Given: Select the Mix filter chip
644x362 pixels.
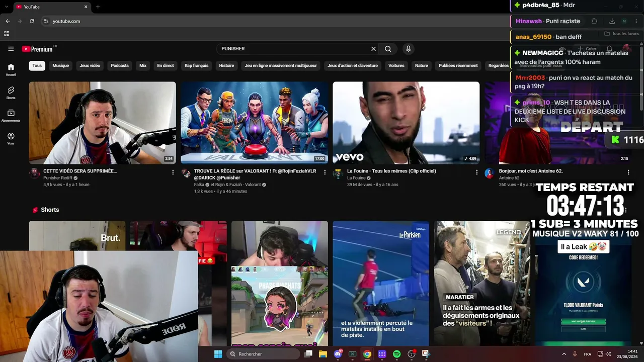Looking at the screenshot, I should (143, 65).
